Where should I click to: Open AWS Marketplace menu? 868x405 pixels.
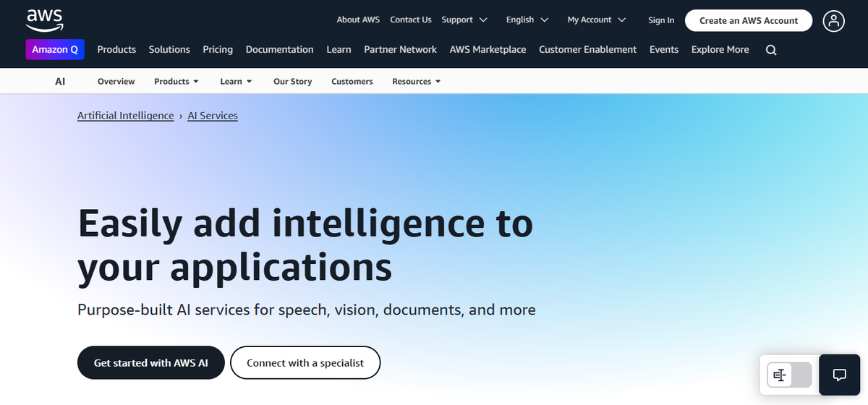pyautogui.click(x=488, y=49)
